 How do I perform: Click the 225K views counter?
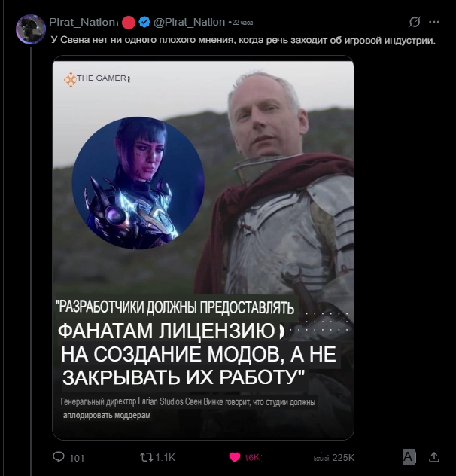[343, 457]
